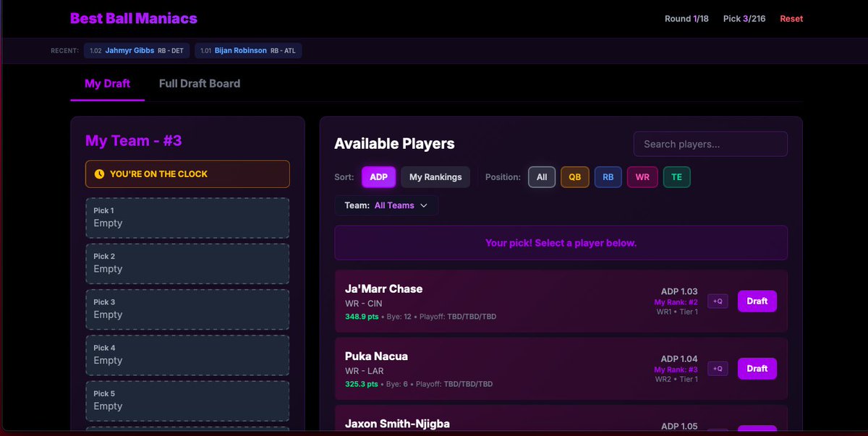
Task: Filter position to TE
Action: coord(676,177)
